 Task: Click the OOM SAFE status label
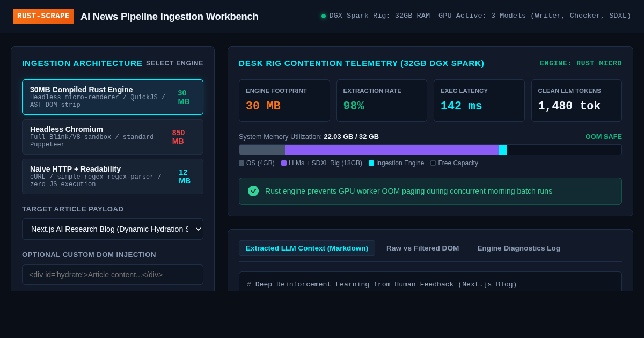[x=604, y=137]
